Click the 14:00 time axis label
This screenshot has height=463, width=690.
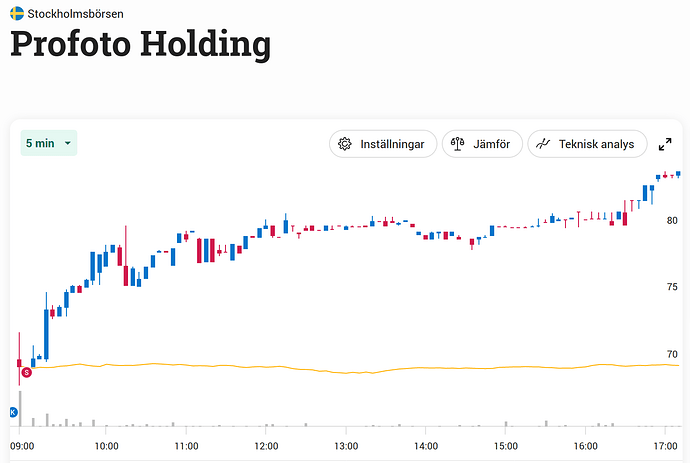426,446
